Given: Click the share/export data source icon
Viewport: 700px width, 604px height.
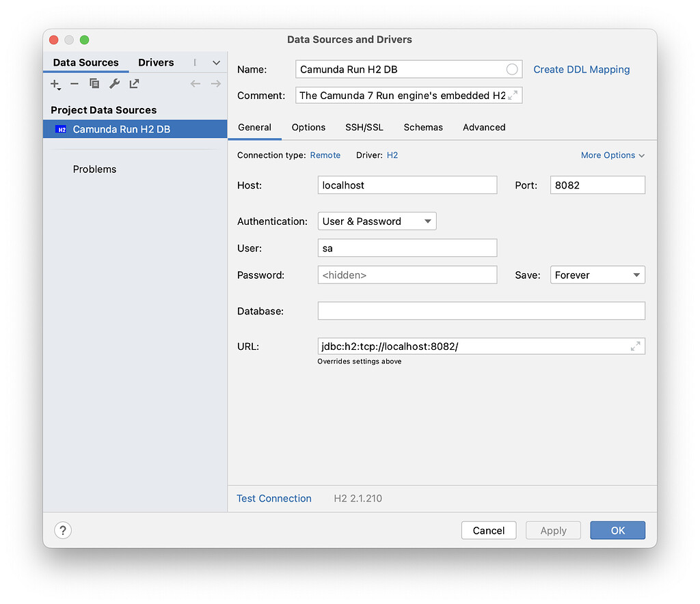Looking at the screenshot, I should coord(133,83).
